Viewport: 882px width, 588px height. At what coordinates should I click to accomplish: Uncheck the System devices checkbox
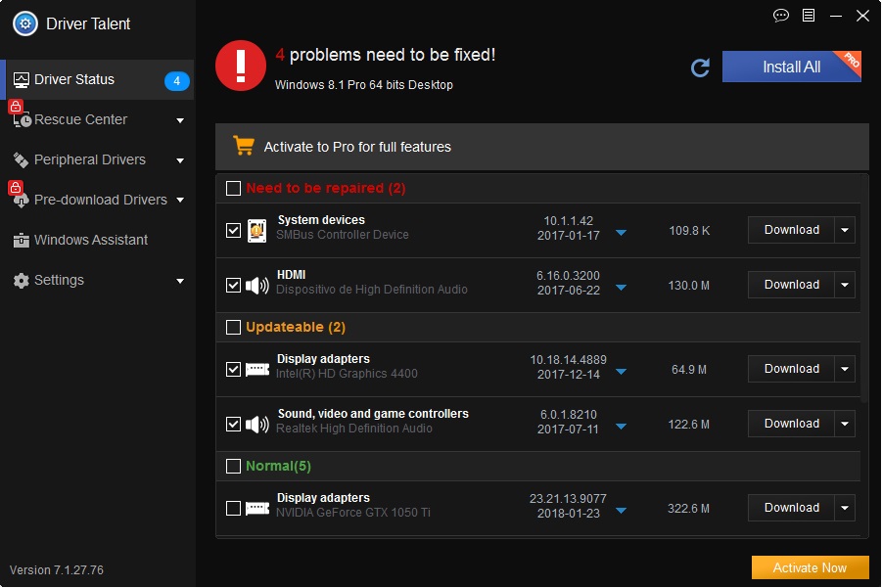click(233, 231)
